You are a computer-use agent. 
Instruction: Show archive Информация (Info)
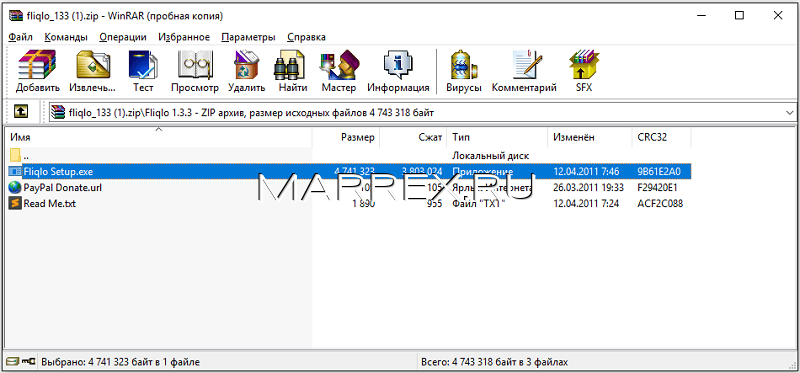(398, 65)
